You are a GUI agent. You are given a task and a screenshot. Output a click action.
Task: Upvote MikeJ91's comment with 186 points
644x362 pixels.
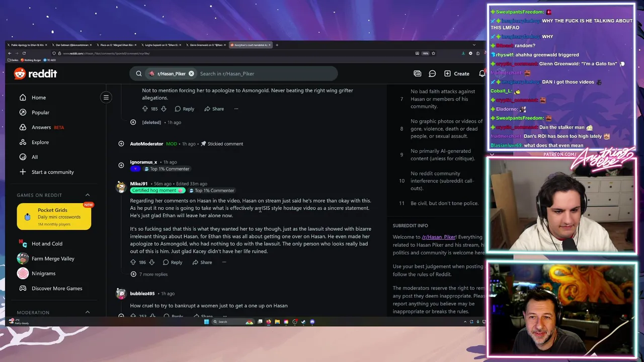[133, 262]
